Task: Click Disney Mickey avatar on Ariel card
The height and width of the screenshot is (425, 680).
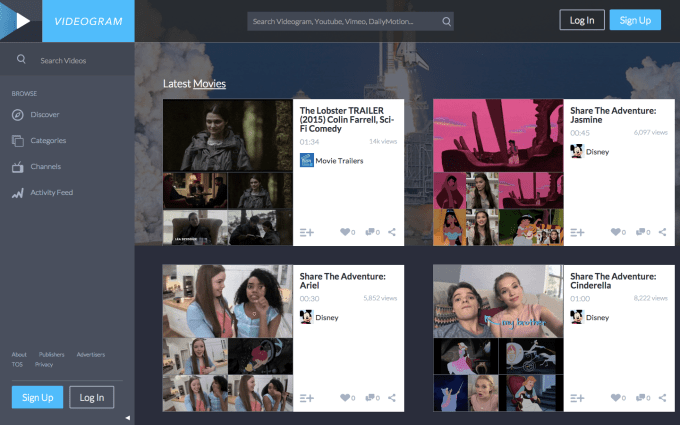Action: tap(307, 317)
